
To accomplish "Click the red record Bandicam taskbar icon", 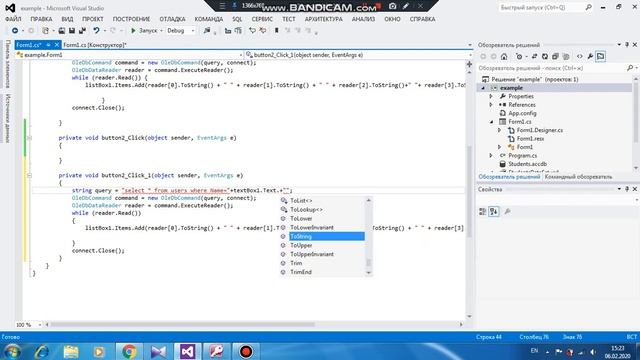I will (x=246, y=351).
